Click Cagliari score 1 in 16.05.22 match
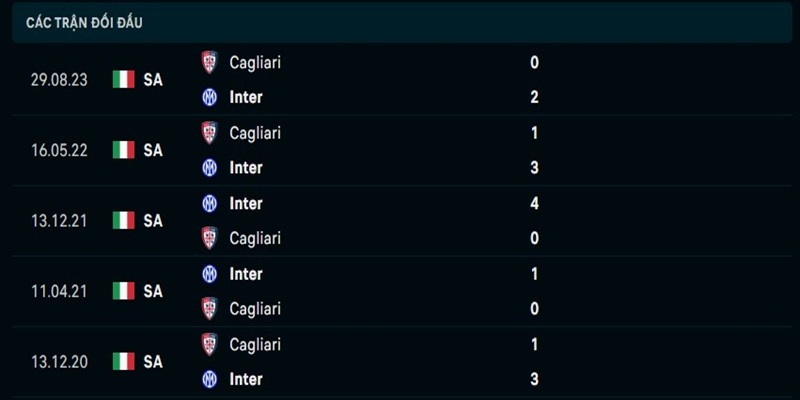 click(535, 132)
